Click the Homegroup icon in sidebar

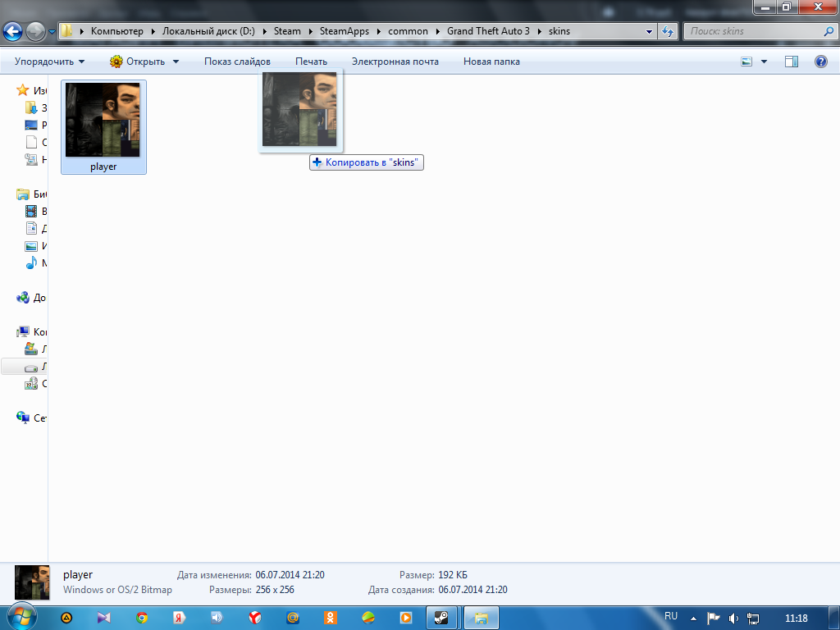22,297
